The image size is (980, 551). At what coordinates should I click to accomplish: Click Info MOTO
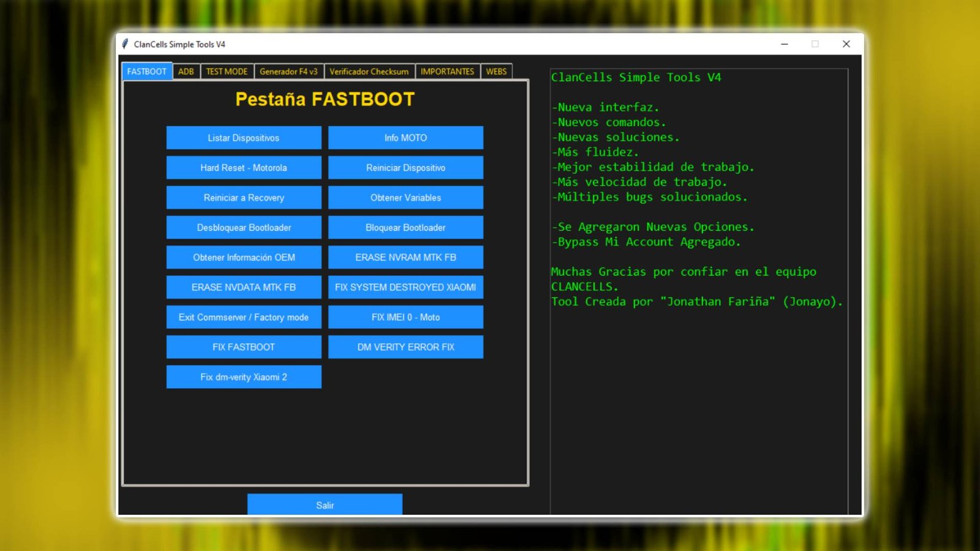pyautogui.click(x=405, y=138)
